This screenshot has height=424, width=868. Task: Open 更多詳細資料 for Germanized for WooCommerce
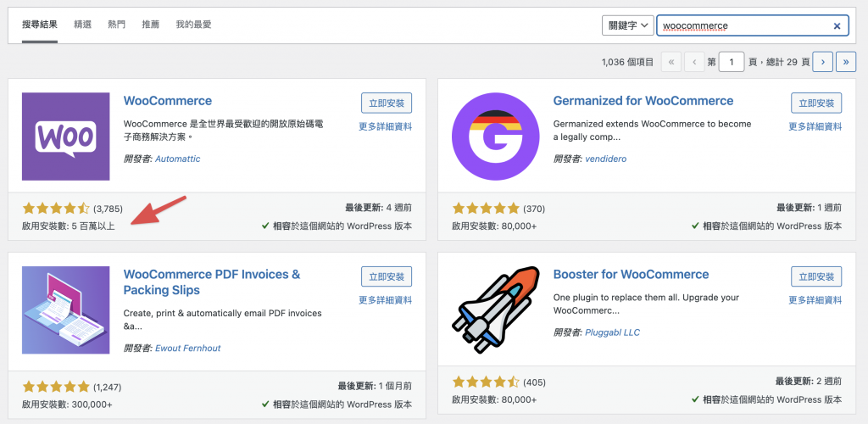pyautogui.click(x=815, y=126)
